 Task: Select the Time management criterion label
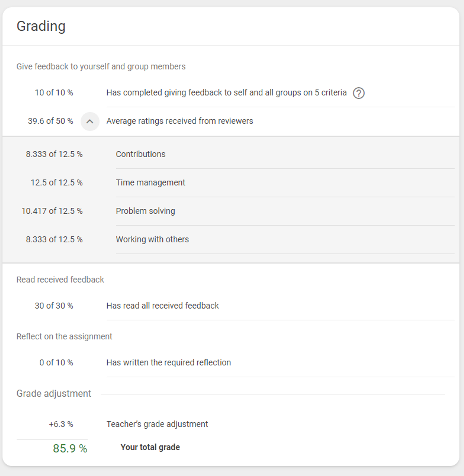[x=150, y=183]
